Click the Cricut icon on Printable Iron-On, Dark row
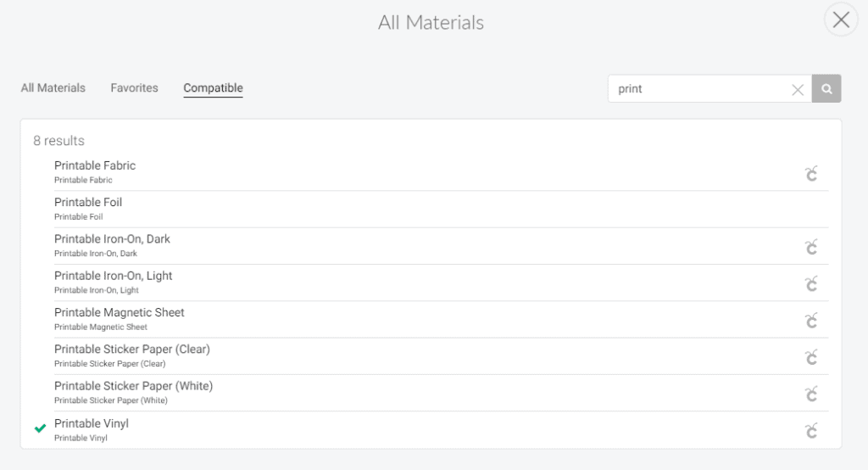 pyautogui.click(x=811, y=247)
